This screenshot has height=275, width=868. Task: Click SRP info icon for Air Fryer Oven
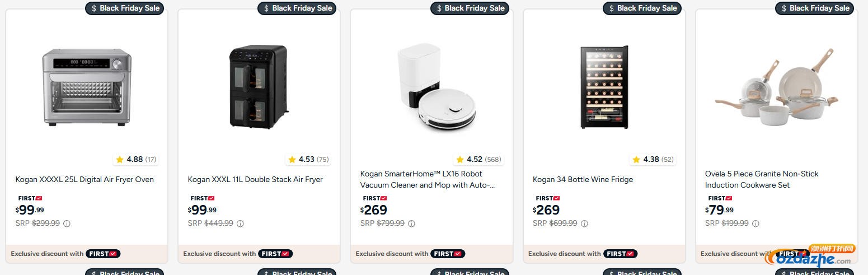(67, 223)
